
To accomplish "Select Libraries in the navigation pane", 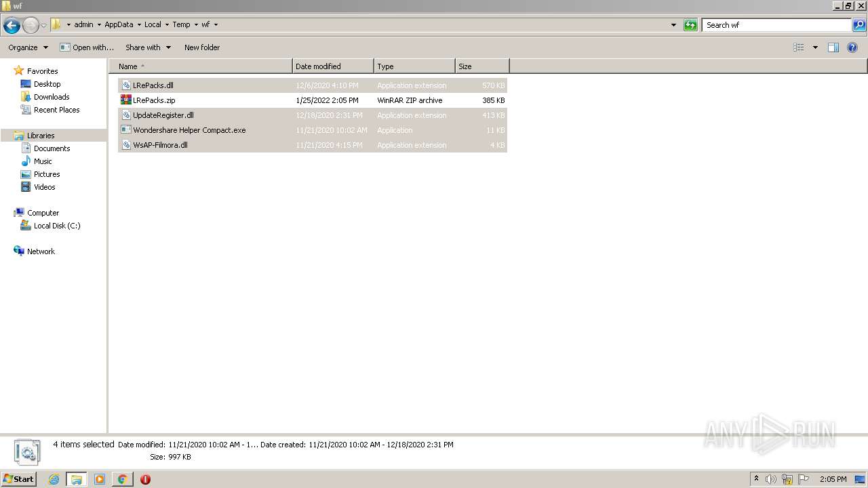I will coord(41,136).
